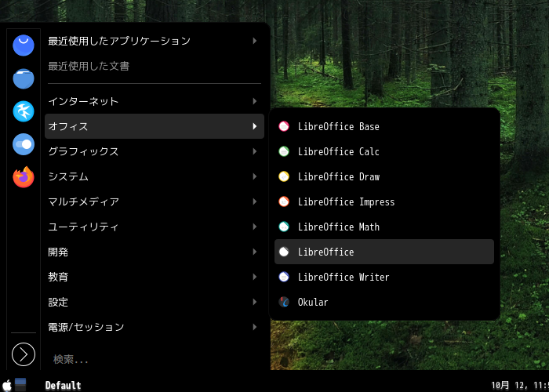Expand the グラフィックス submenu arrow

click(255, 151)
